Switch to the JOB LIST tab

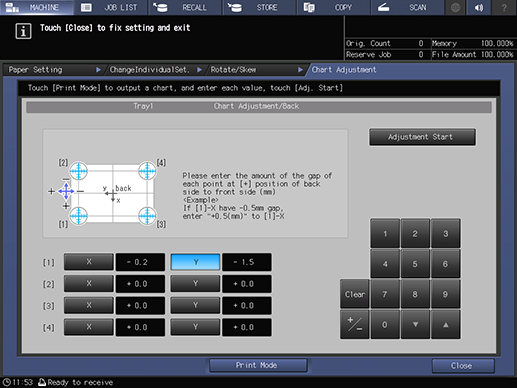111,7
